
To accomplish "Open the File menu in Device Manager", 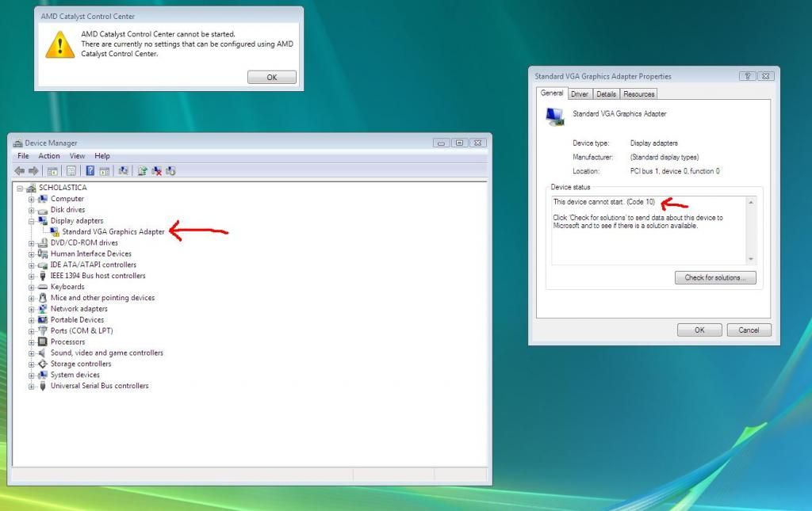I will [23, 156].
